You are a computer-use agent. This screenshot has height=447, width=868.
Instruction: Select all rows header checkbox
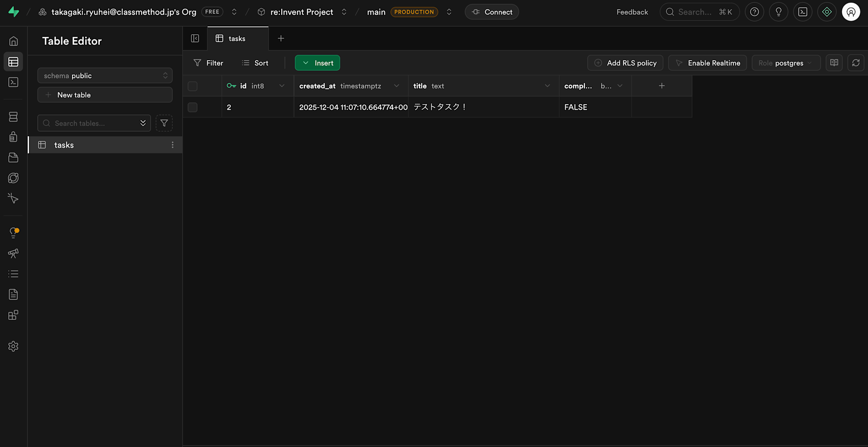[192, 86]
